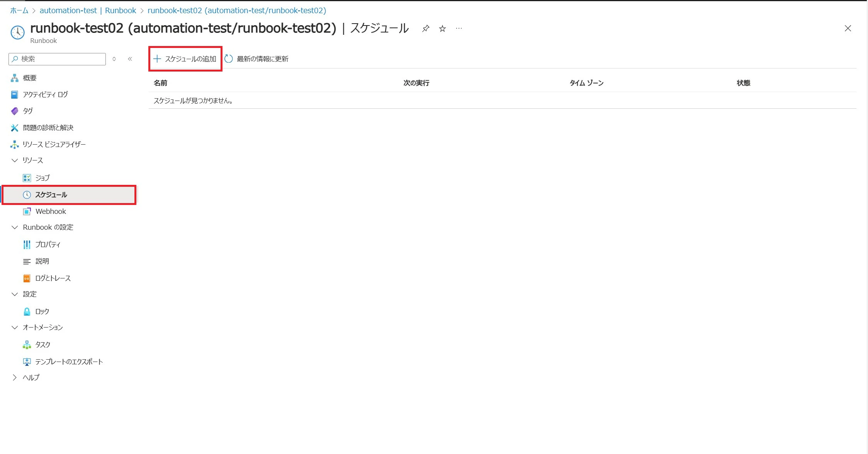868x454 pixels.
Task: Open 問題の診断と解決 menu item
Action: (48, 128)
